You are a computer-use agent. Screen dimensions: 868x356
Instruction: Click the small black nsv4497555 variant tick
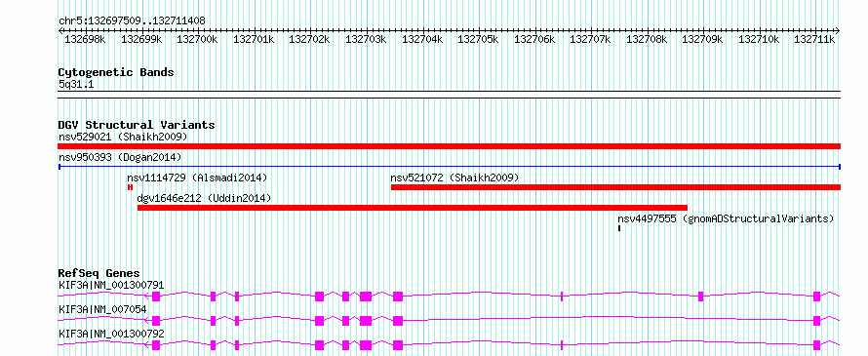[x=619, y=227]
